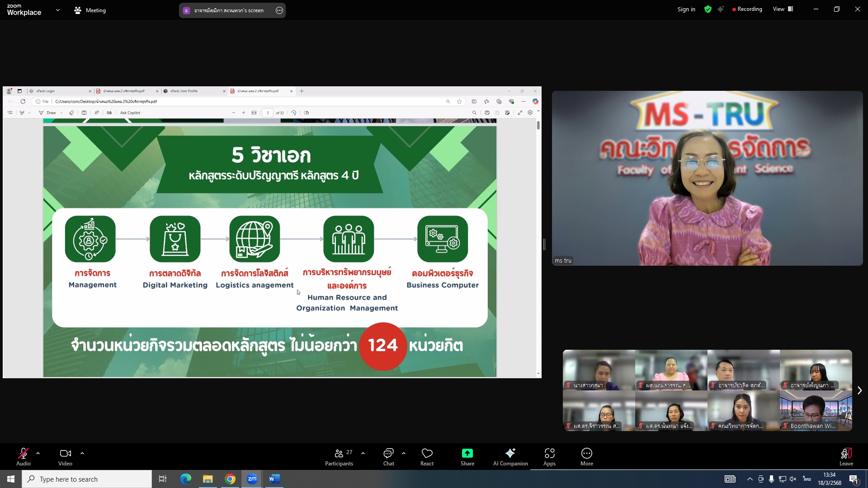Click Windows search box

(87, 479)
